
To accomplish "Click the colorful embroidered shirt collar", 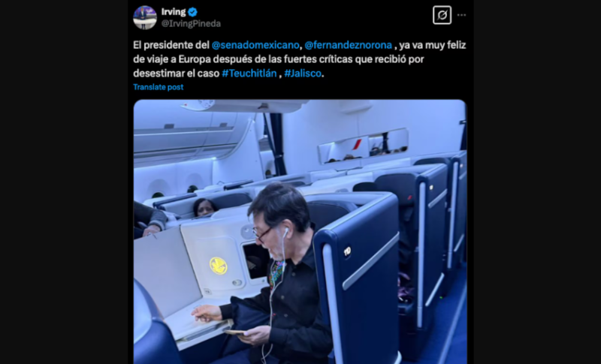I will (276, 273).
